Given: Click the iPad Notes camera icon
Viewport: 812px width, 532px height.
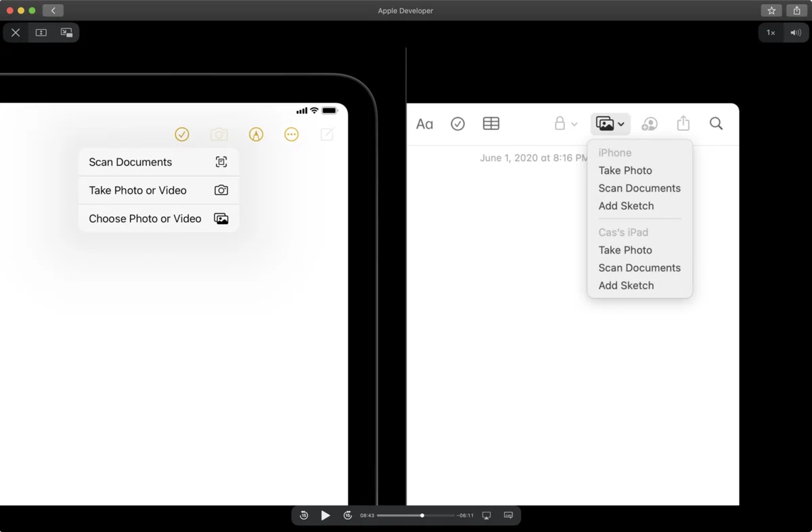Looking at the screenshot, I should [219, 135].
